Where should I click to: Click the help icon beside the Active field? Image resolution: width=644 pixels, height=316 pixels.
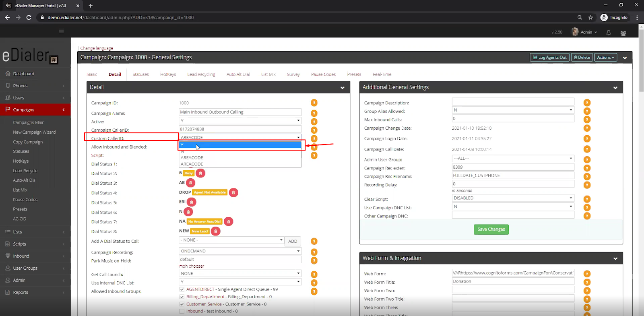pos(314,122)
